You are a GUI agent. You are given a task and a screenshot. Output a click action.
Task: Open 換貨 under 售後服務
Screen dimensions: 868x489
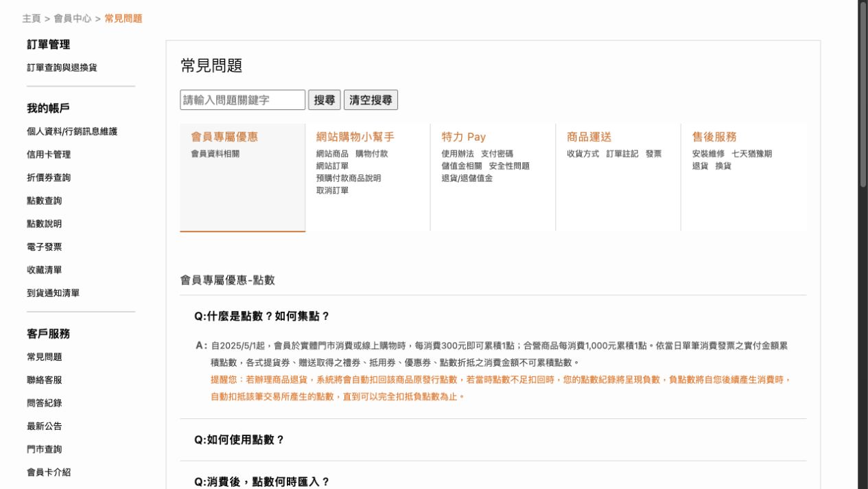pos(723,166)
